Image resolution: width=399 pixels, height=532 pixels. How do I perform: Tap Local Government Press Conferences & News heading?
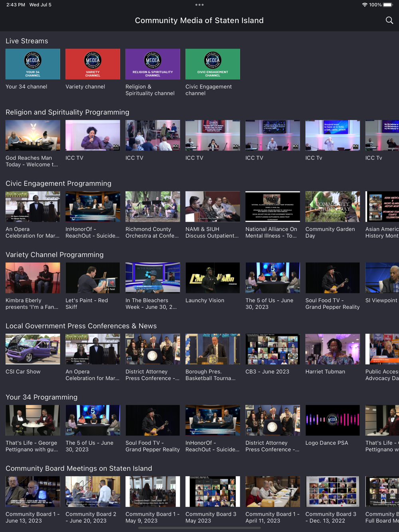[x=81, y=326]
